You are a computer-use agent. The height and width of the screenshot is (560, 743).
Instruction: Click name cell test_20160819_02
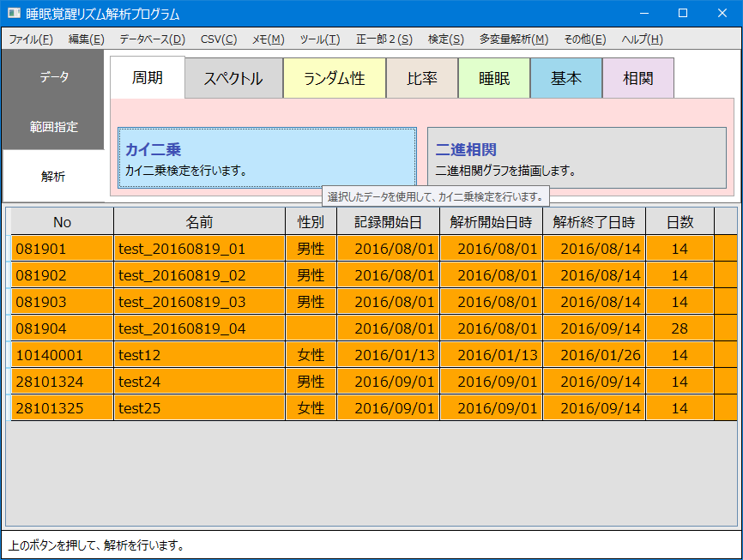coord(200,274)
